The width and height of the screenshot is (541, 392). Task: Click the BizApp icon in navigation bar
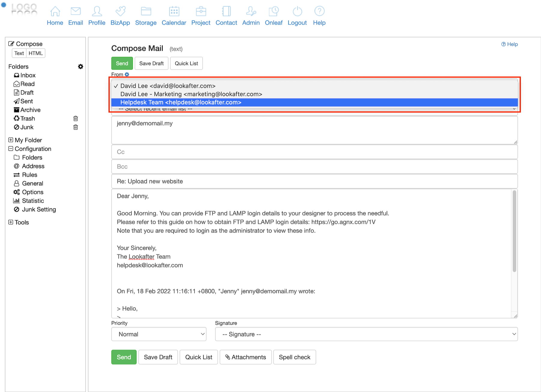coord(120,11)
